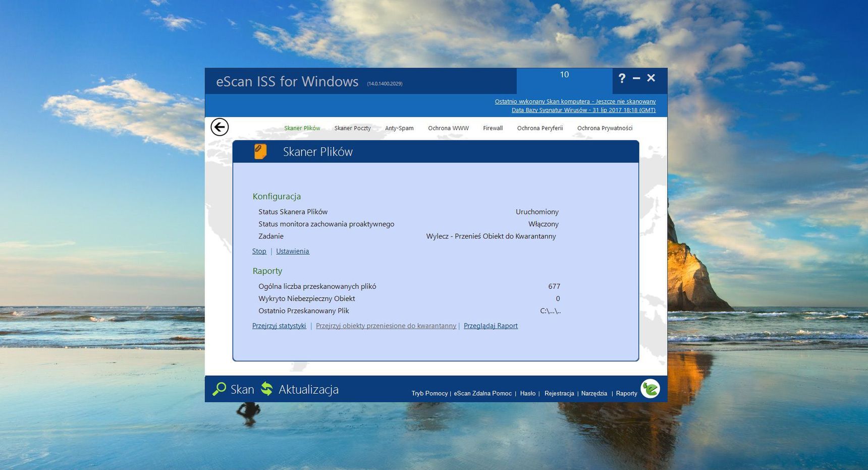Click Wylecz - Przenieś Obiekt do Kwarantanny
868x470 pixels.
pyautogui.click(x=491, y=236)
